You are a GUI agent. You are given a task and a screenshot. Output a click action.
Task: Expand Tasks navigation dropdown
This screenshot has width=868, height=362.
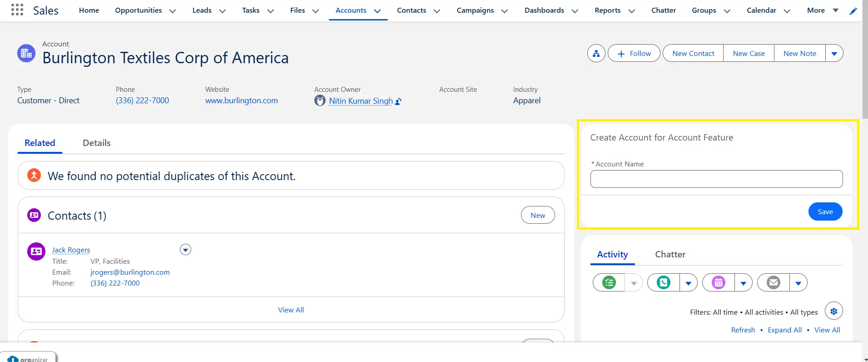point(271,11)
